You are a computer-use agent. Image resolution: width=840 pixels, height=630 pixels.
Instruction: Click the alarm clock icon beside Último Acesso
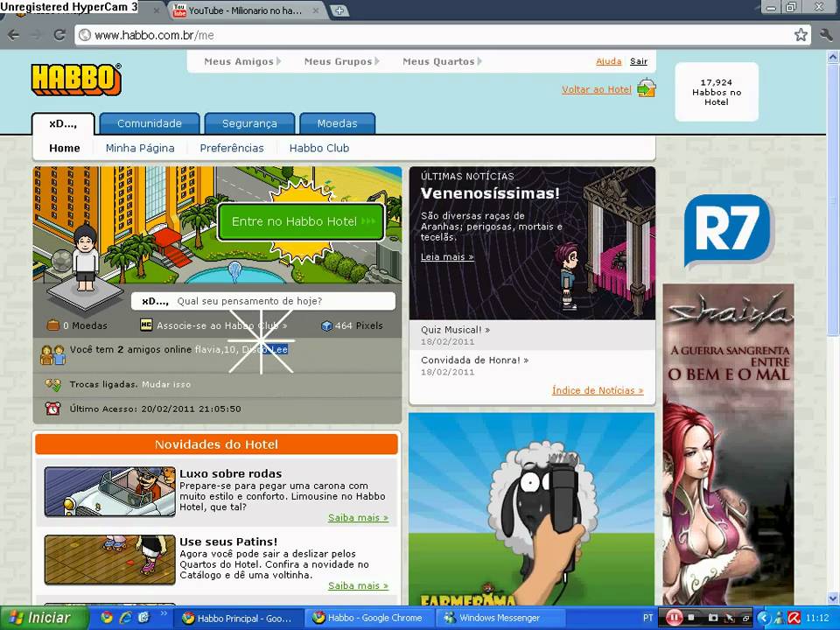point(52,409)
